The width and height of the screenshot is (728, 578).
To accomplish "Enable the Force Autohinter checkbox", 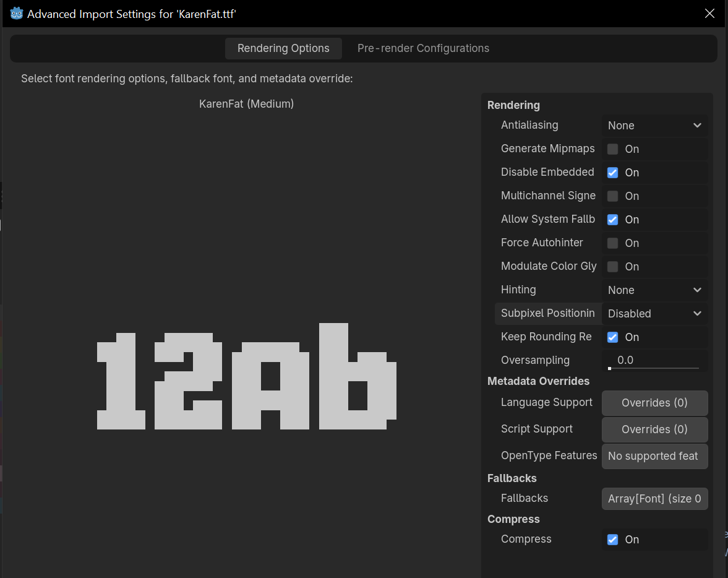I will click(x=612, y=243).
